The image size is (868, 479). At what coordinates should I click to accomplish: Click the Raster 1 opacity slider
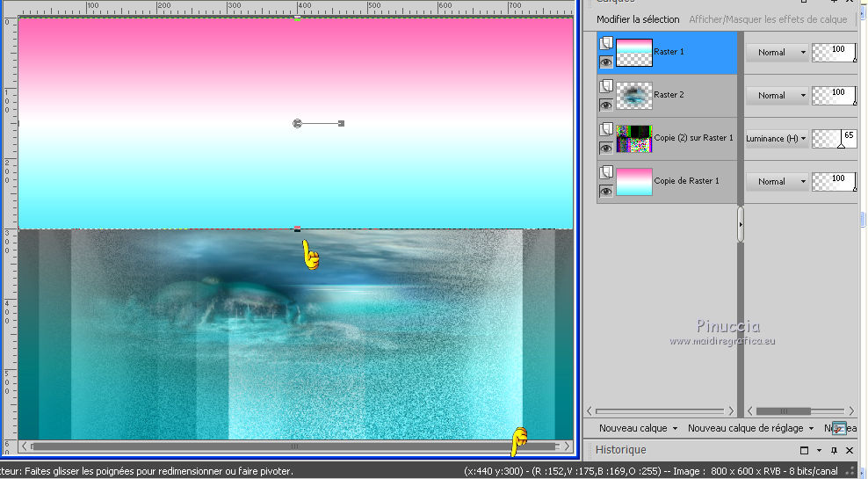point(835,52)
